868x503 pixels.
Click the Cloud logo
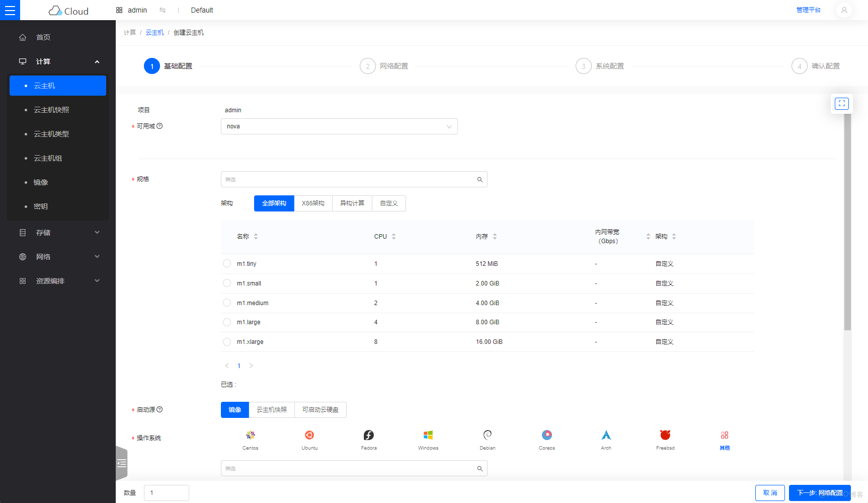pyautogui.click(x=68, y=11)
